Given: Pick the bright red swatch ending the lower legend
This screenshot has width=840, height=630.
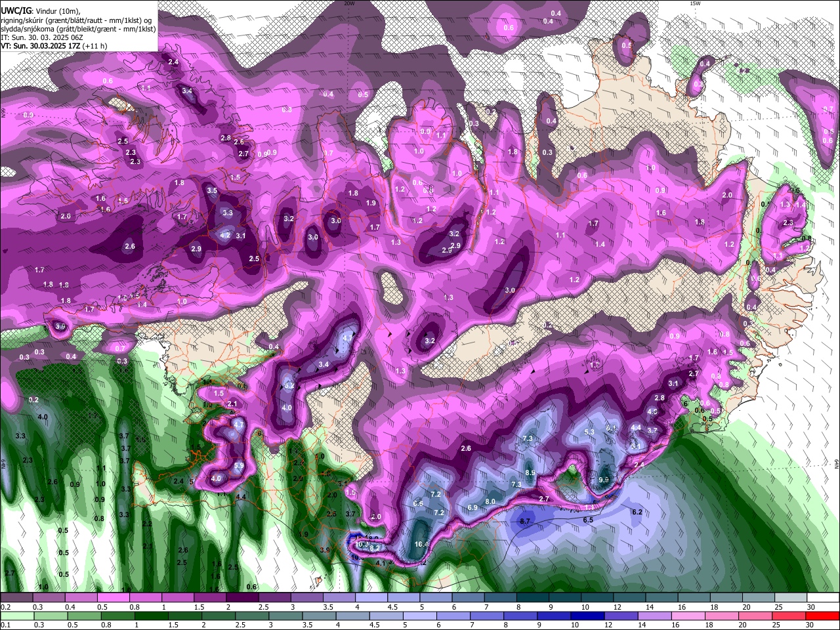Looking at the screenshot, I should [x=822, y=616].
